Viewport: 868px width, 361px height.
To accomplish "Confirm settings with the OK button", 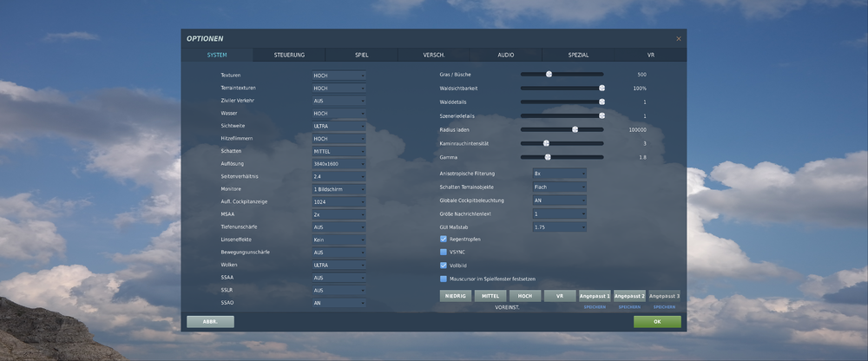I will 657,322.
